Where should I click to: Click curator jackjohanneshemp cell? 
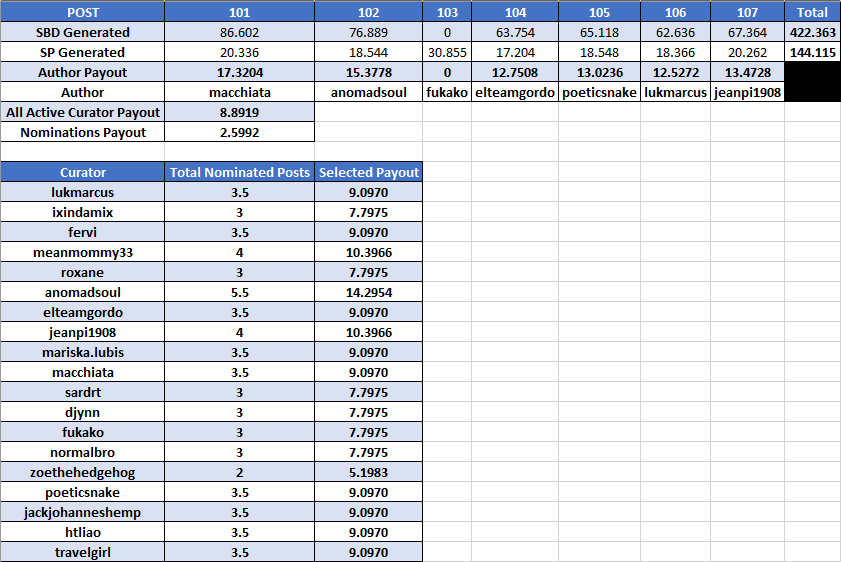click(83, 512)
